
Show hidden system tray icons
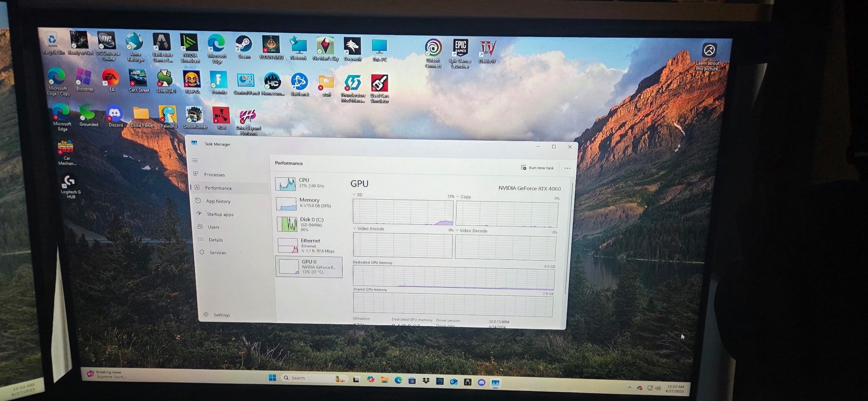coord(629,387)
